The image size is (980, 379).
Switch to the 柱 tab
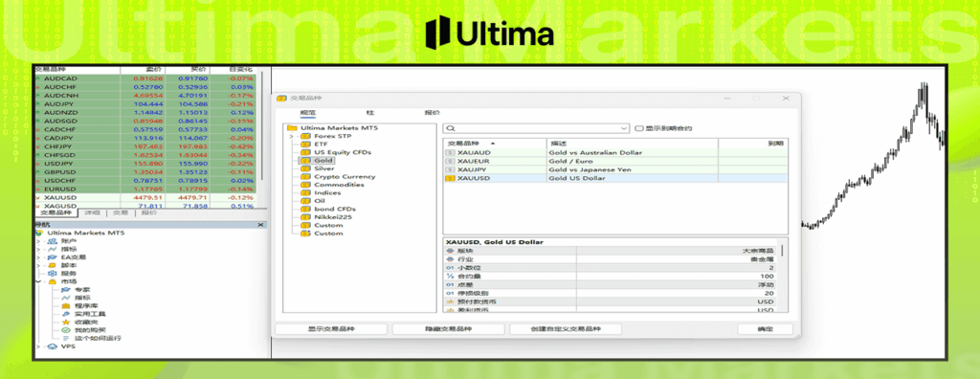(370, 113)
